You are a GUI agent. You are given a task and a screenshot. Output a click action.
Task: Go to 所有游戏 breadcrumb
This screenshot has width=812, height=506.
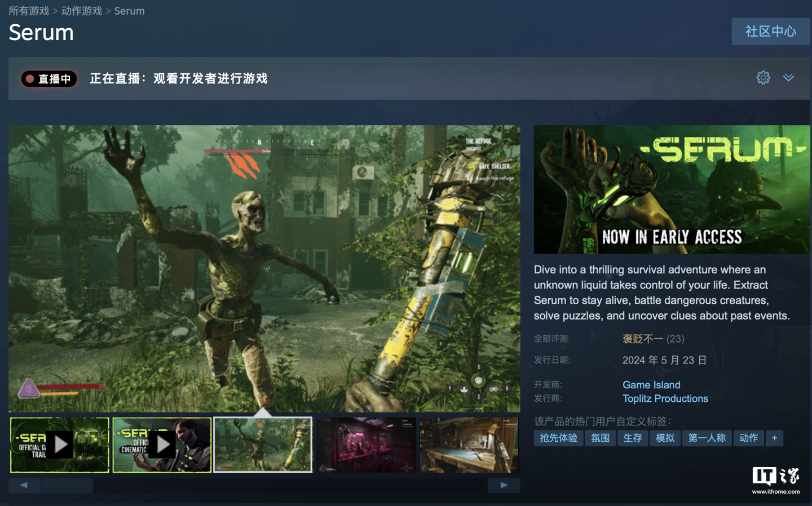(x=29, y=11)
